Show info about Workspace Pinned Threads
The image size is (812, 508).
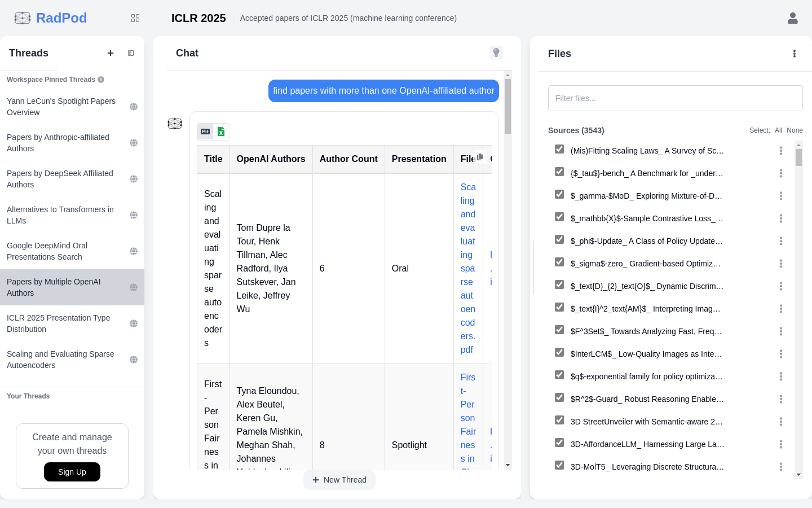tap(101, 80)
